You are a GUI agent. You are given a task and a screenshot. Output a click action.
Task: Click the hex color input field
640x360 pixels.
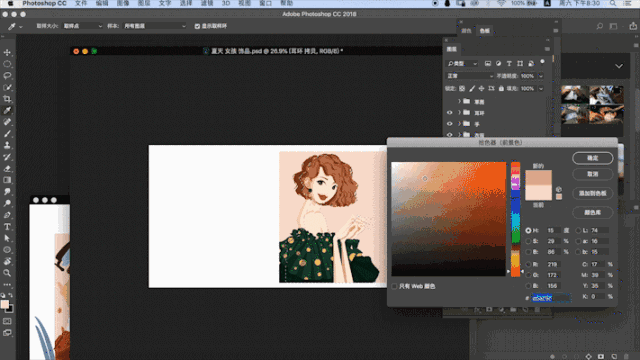tap(551, 298)
